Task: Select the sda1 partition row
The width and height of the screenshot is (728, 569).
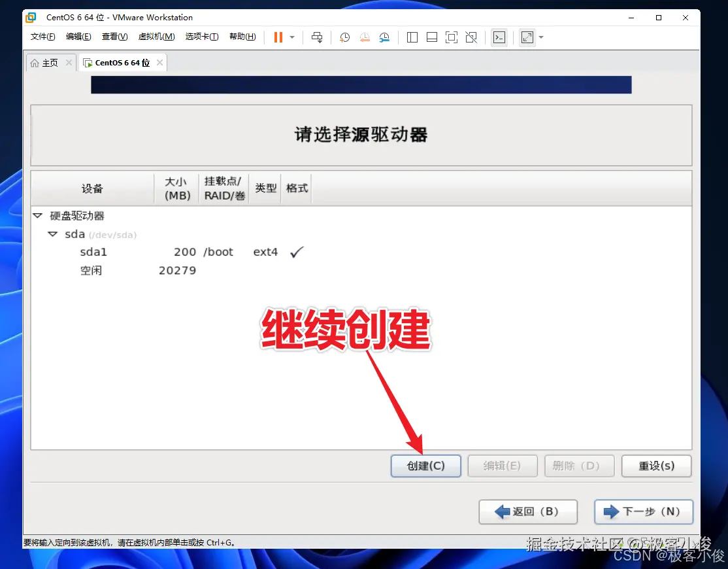Action: [x=361, y=252]
